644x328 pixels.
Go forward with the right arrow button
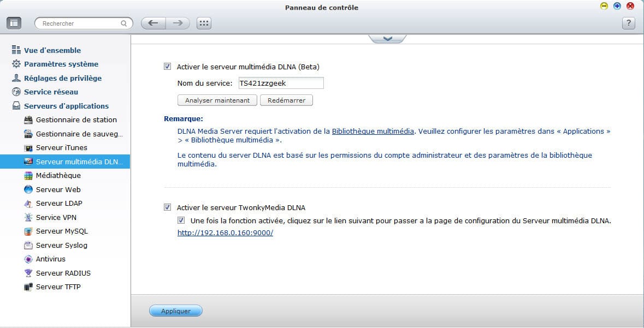[178, 23]
